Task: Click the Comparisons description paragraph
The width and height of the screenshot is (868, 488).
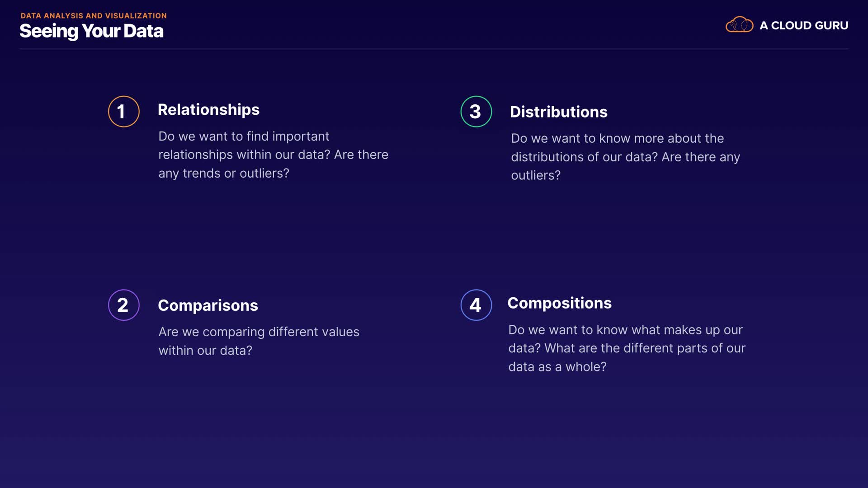Action: (259, 341)
